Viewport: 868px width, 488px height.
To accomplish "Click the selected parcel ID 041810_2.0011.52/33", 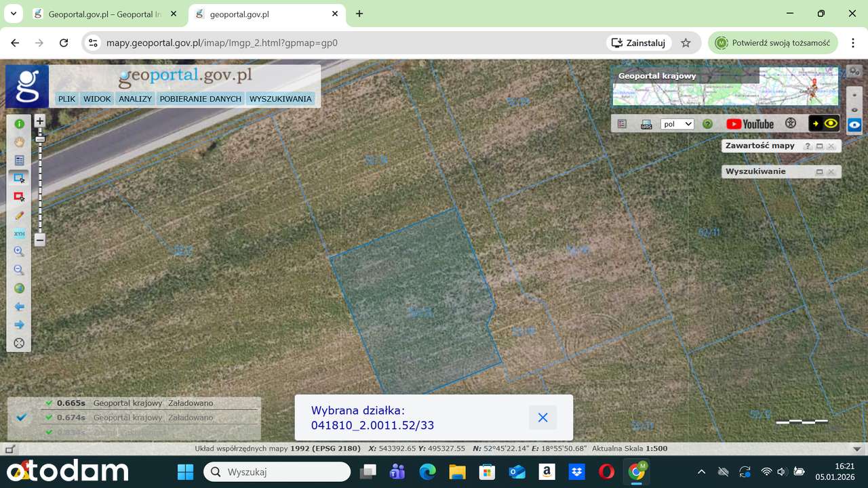I will point(372,426).
